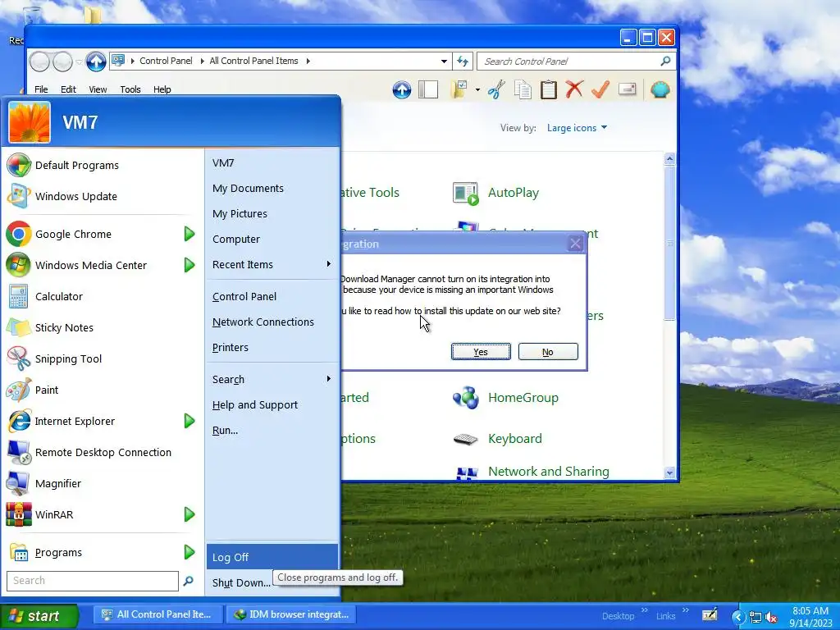The width and height of the screenshot is (840, 630).
Task: Open the Large icons view dropdown
Action: coord(577,128)
